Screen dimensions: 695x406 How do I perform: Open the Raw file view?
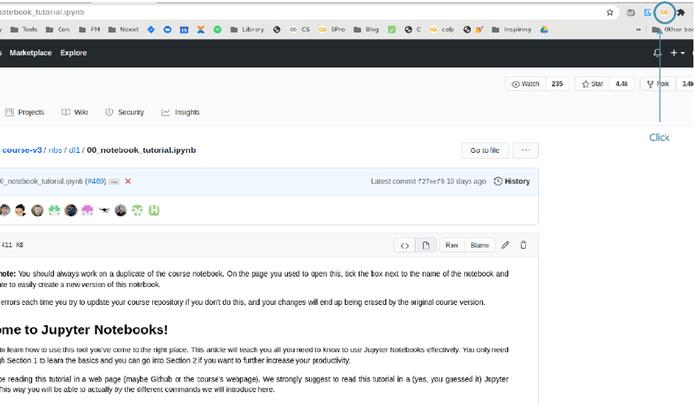[x=452, y=246]
